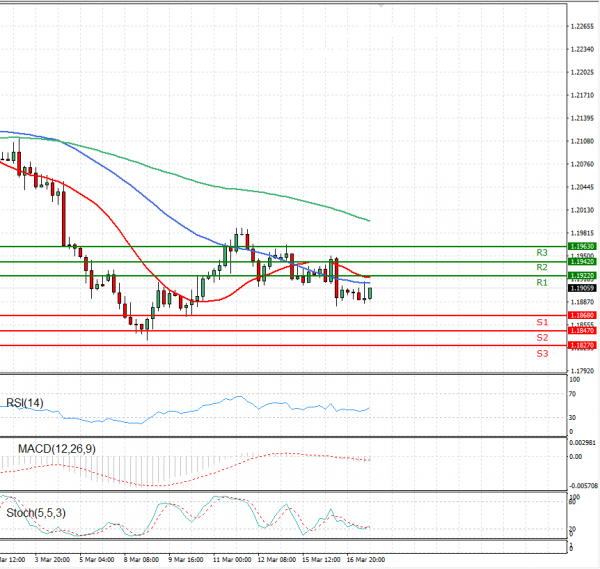Select the 1.19420 green price tag
The image size is (600, 569).
pos(582,261)
